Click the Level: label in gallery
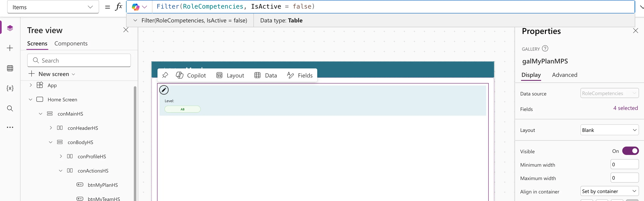Image resolution: width=644 pixels, height=201 pixels. coord(169,101)
